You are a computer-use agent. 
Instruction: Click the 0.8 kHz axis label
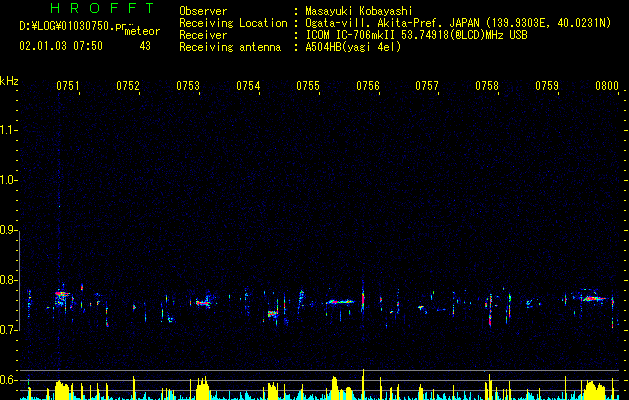click(x=9, y=280)
